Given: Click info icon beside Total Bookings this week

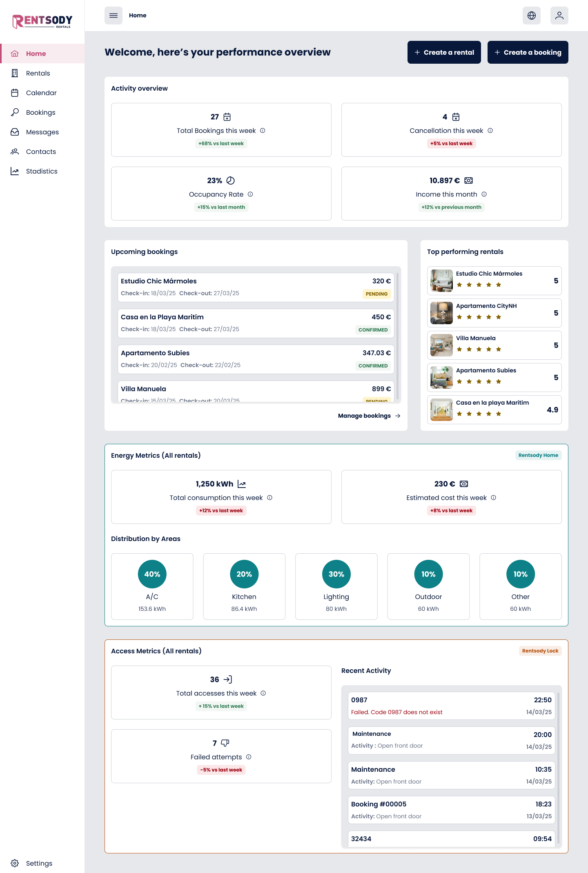Looking at the screenshot, I should [263, 131].
